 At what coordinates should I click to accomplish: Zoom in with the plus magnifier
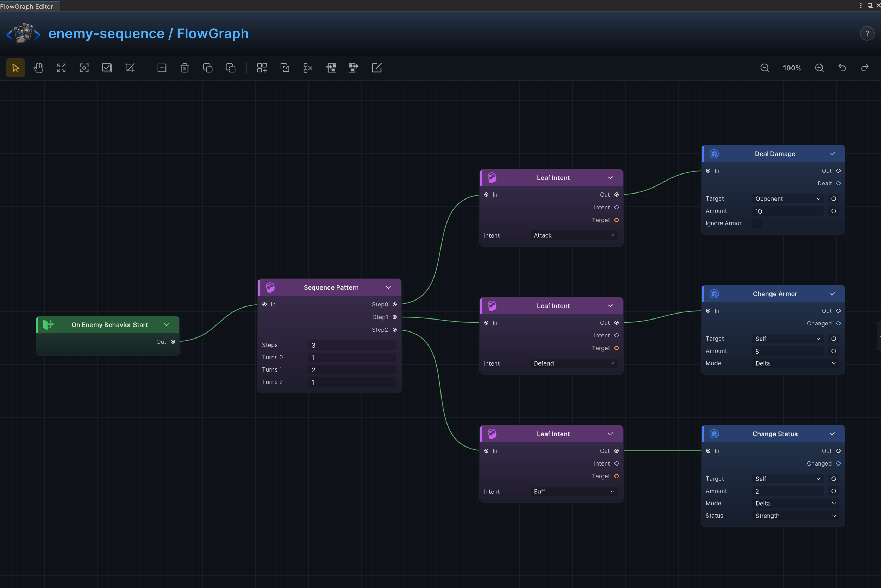click(x=819, y=68)
